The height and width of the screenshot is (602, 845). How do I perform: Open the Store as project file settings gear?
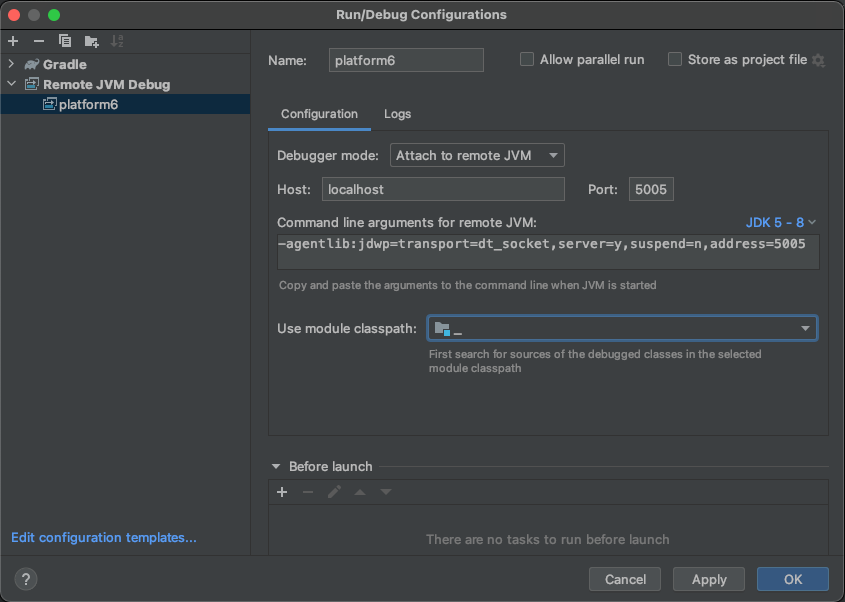pyautogui.click(x=819, y=59)
